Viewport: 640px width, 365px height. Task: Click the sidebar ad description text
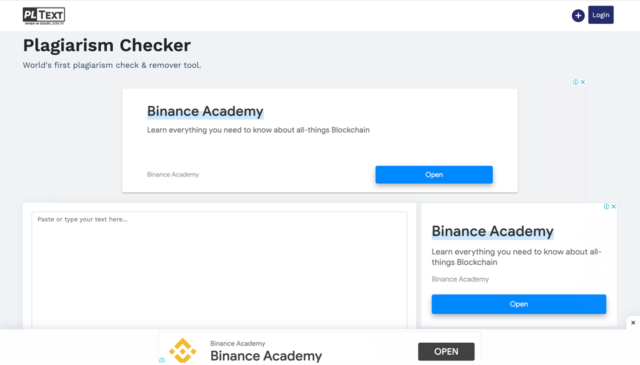pyautogui.click(x=516, y=257)
